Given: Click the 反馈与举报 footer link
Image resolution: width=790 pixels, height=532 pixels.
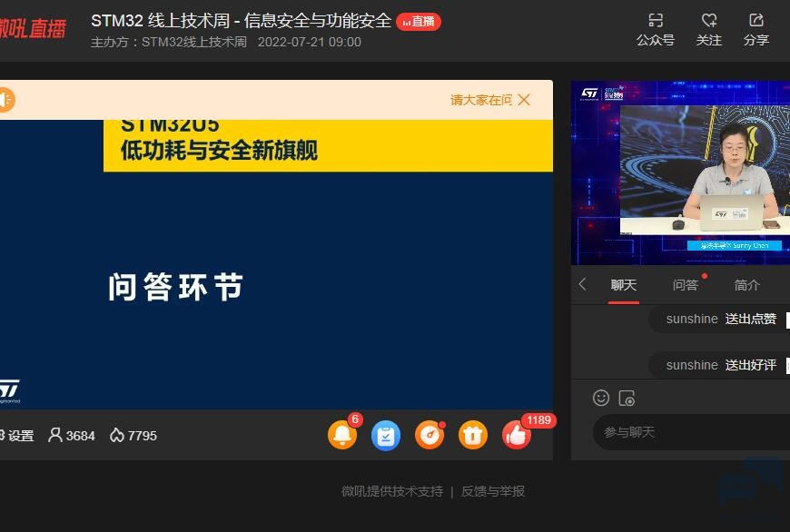Looking at the screenshot, I should 493,491.
